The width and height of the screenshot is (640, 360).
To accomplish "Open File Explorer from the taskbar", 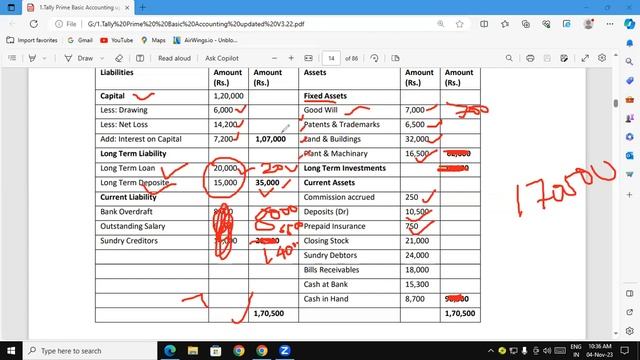I will click(193, 351).
